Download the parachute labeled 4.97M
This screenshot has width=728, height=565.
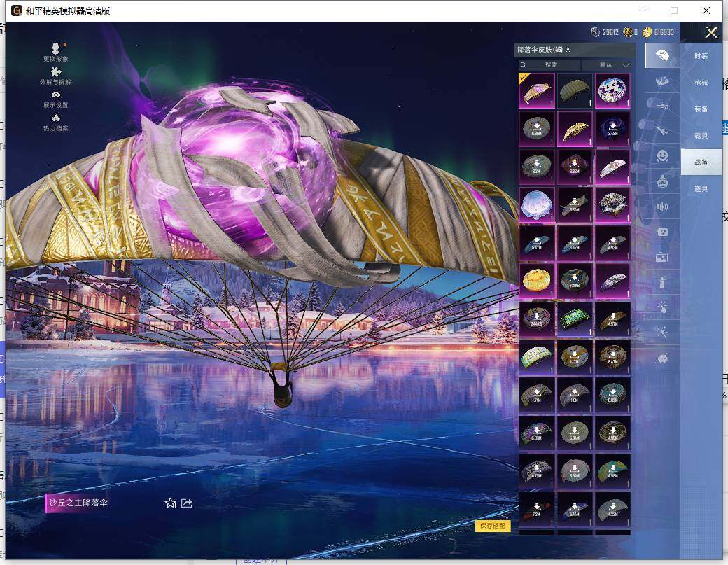point(613,319)
